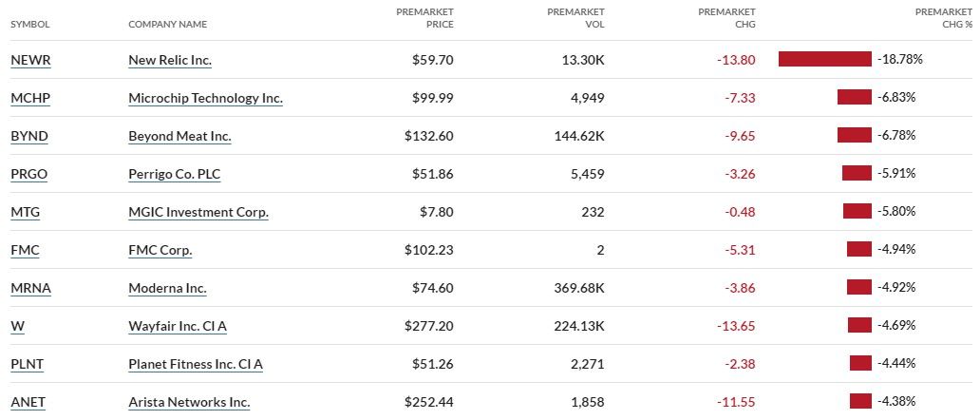The width and height of the screenshot is (980, 420).
Task: Open the MRNA symbol link
Action: pyautogui.click(x=30, y=288)
